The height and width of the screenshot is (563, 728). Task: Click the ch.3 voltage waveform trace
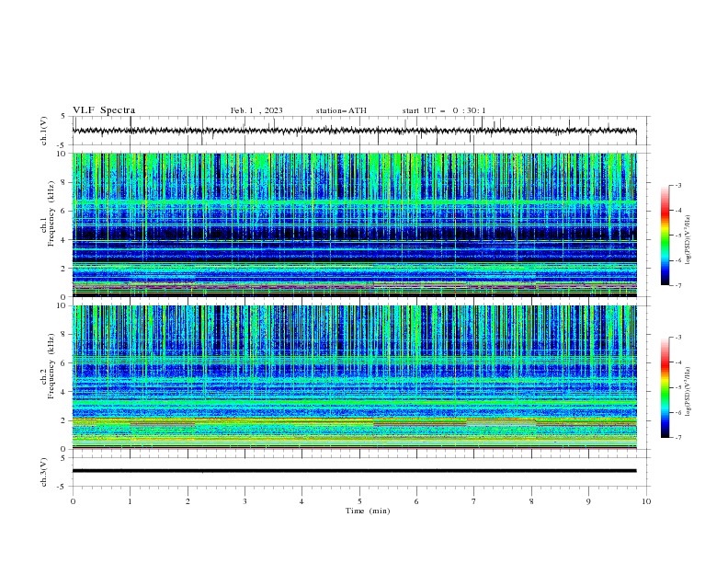pos(354,471)
